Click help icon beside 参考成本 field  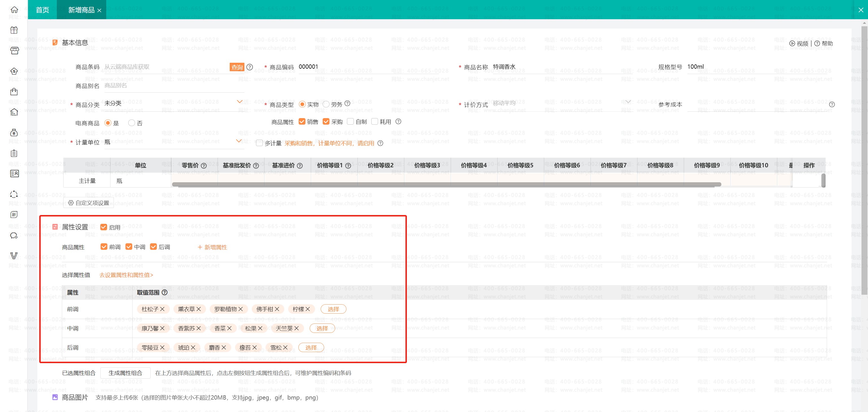coord(832,105)
